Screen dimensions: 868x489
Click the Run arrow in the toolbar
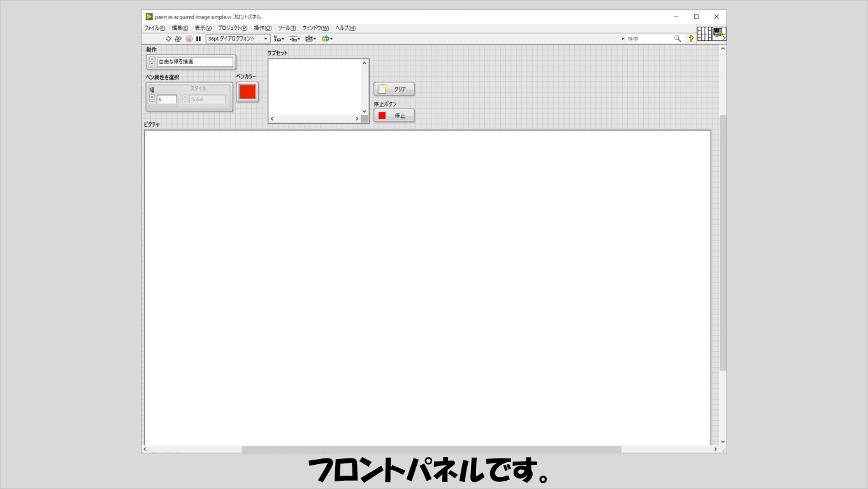(168, 39)
